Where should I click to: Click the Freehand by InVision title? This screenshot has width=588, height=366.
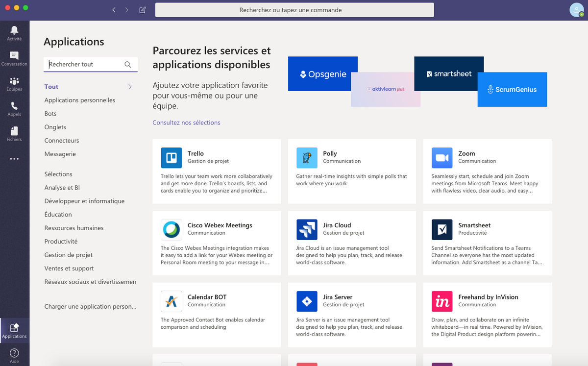coord(488,297)
